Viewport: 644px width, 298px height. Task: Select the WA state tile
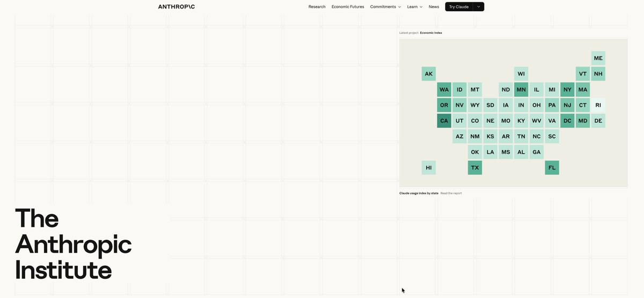(444, 90)
